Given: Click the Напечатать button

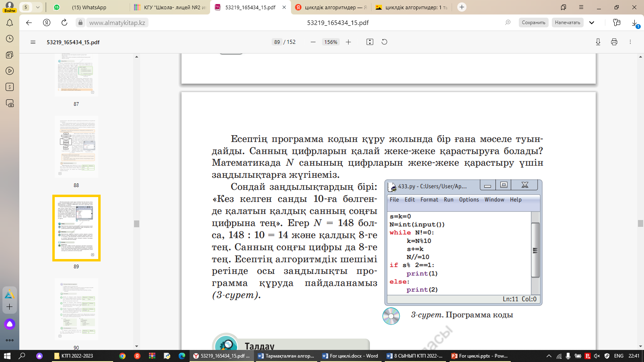Looking at the screenshot, I should coord(568,23).
